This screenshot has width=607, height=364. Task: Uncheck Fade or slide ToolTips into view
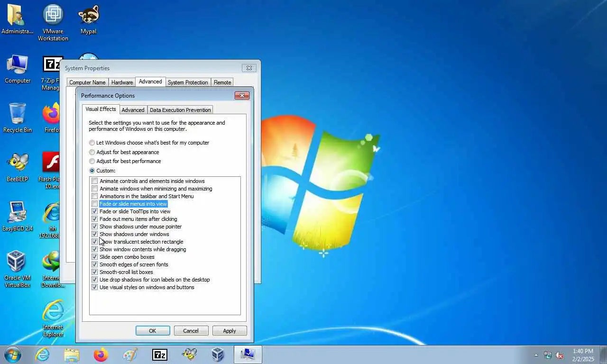(95, 211)
